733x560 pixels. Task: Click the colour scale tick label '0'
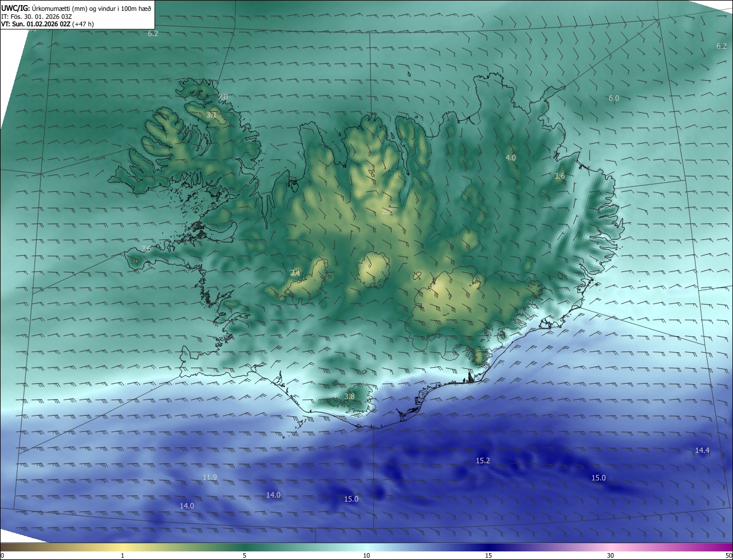2,555
